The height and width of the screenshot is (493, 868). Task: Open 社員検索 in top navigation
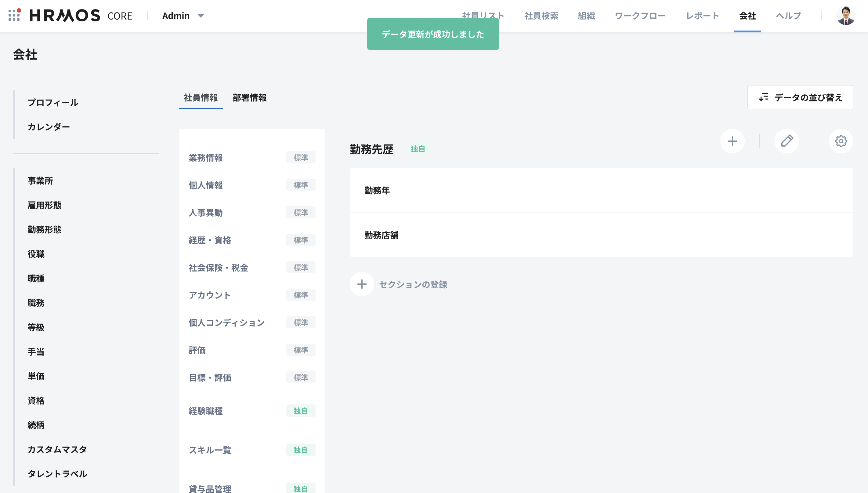(x=541, y=16)
